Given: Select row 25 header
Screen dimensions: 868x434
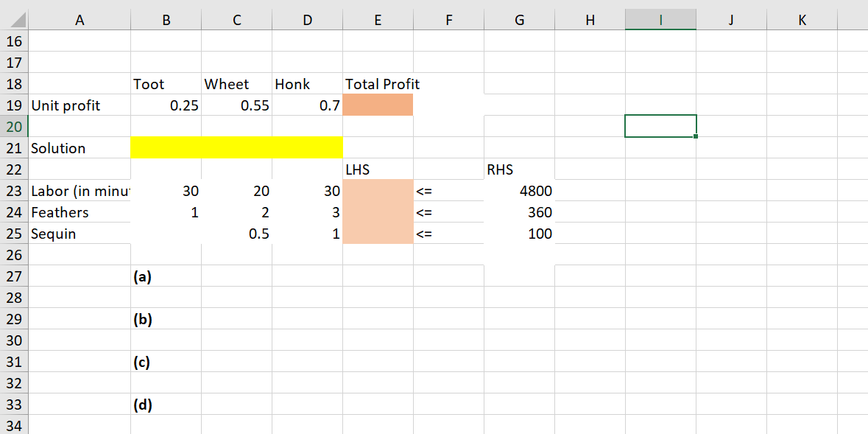Looking at the screenshot, I should pos(14,234).
